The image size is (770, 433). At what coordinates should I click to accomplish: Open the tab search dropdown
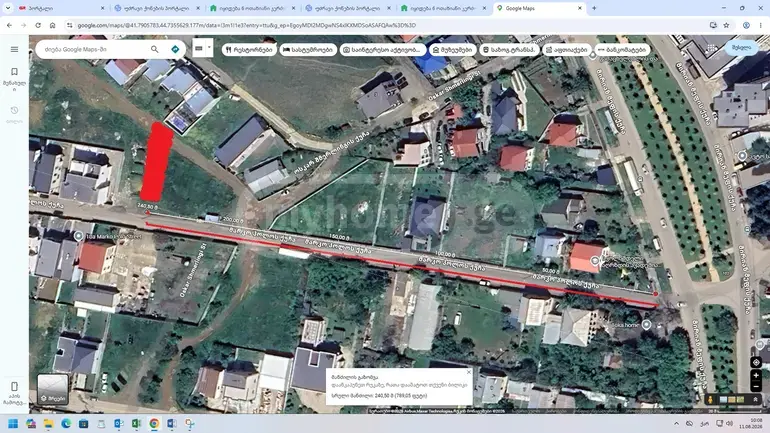click(8, 8)
